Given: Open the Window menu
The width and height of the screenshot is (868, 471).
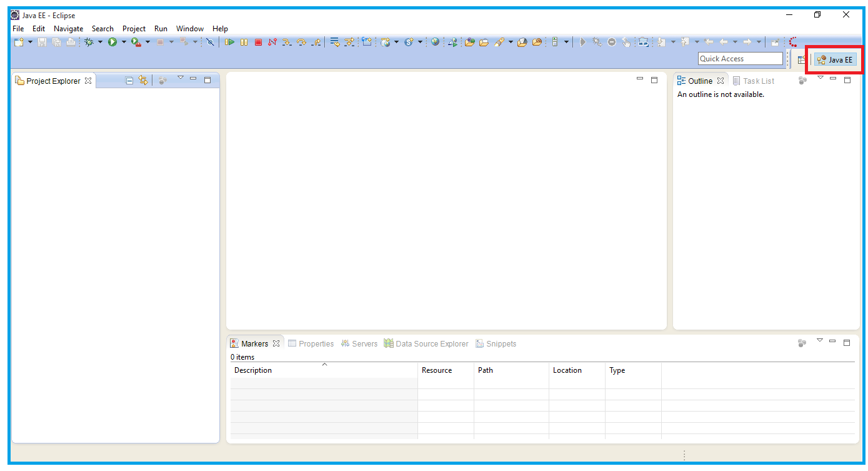Looking at the screenshot, I should (x=189, y=29).
